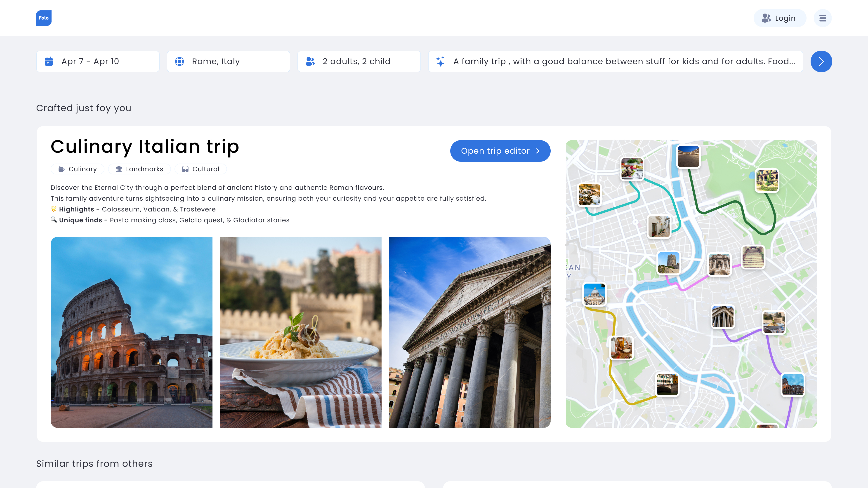The width and height of the screenshot is (868, 488).
Task: Click Castel Sant'Angelo tower map pin
Action: pyautogui.click(x=669, y=263)
